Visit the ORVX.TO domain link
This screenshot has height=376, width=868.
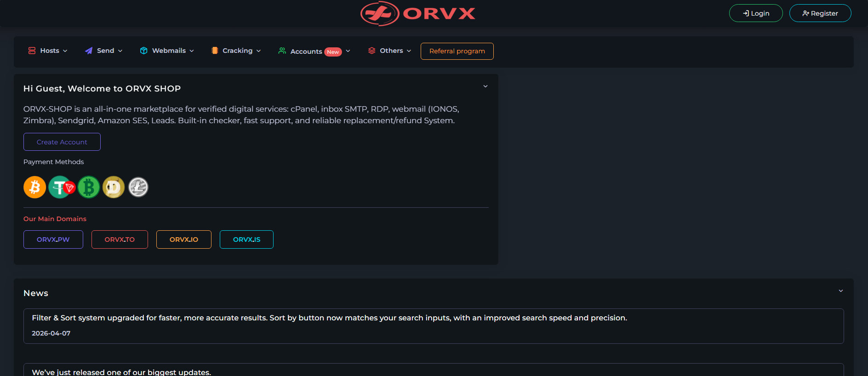click(x=120, y=239)
